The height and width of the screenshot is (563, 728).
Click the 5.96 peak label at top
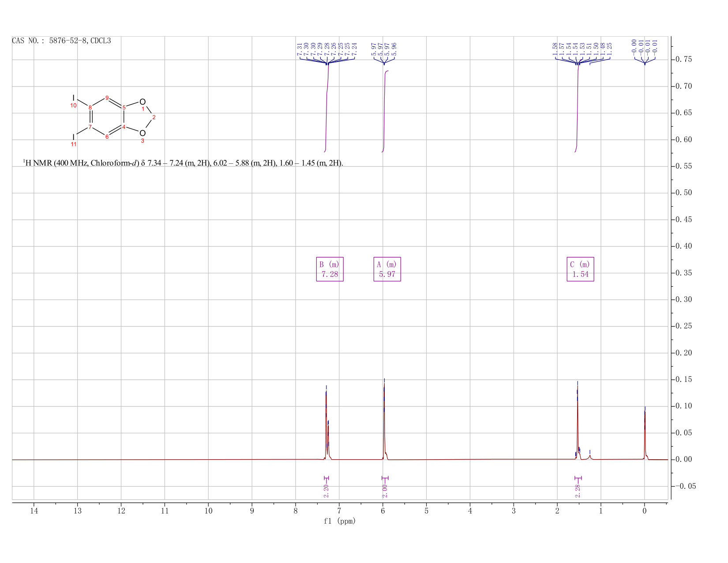point(394,49)
